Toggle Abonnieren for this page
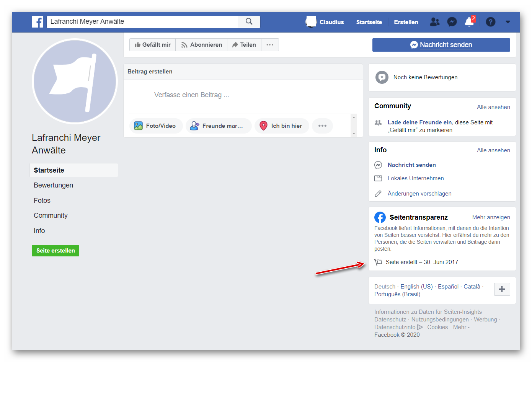This screenshot has height=393, width=532. coord(201,45)
